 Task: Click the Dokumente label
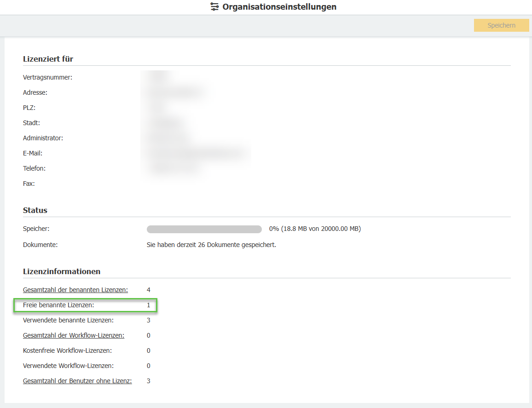(40, 245)
